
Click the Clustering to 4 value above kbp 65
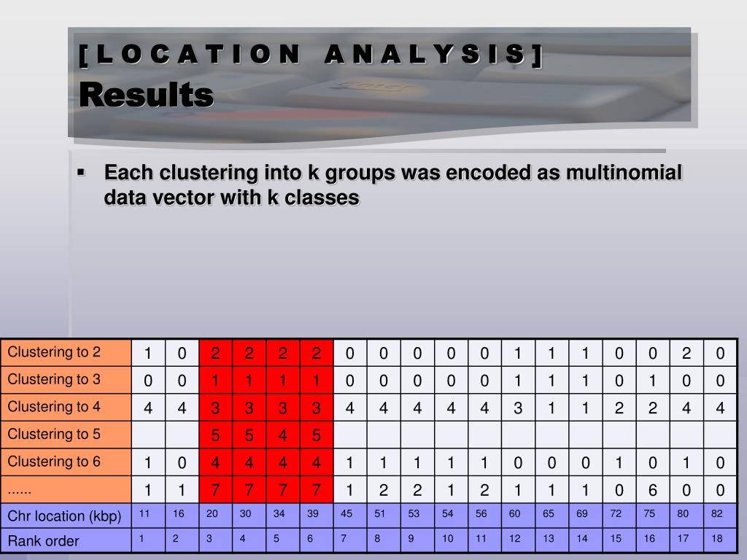[551, 408]
